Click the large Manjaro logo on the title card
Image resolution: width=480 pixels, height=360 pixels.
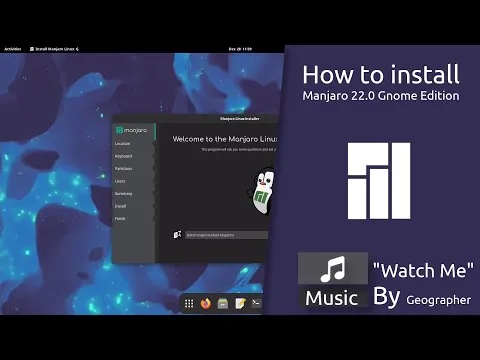(x=379, y=181)
